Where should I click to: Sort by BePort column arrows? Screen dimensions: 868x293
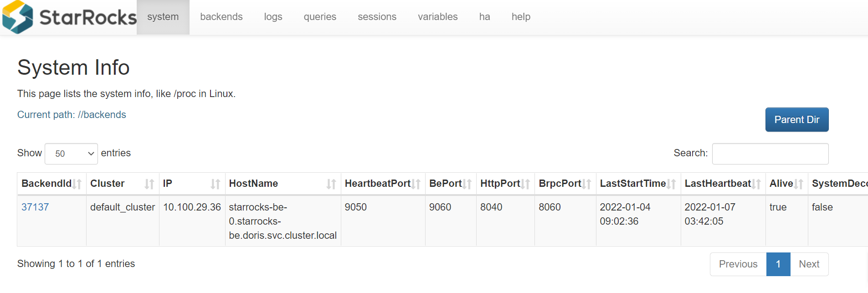click(x=467, y=184)
